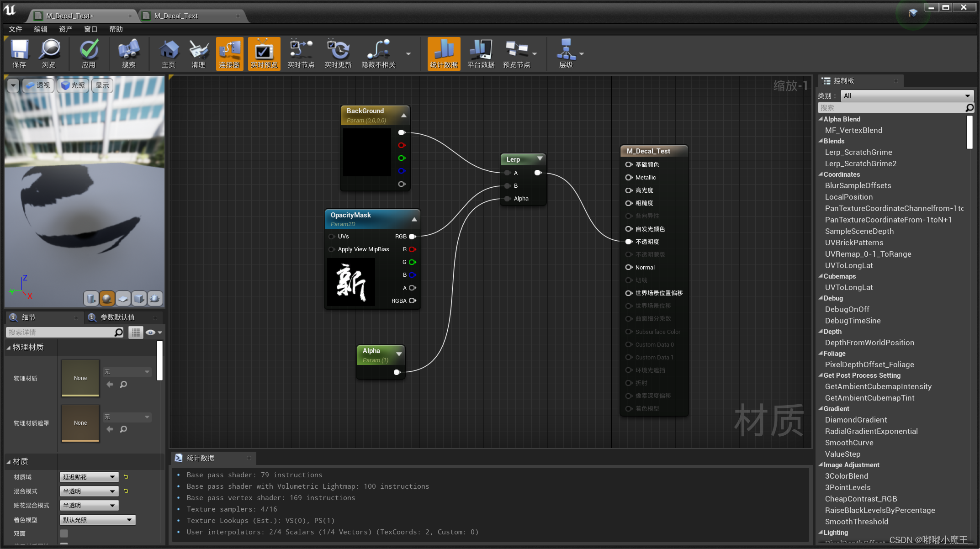980x549 pixels.
Task: Open the 类别 All category dropdown
Action: (x=906, y=96)
